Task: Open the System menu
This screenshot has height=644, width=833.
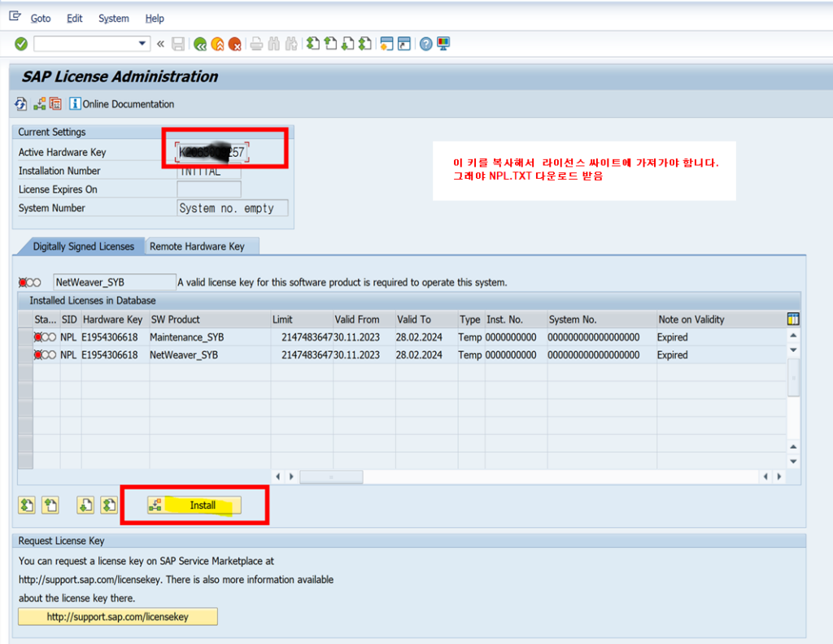Action: point(114,18)
